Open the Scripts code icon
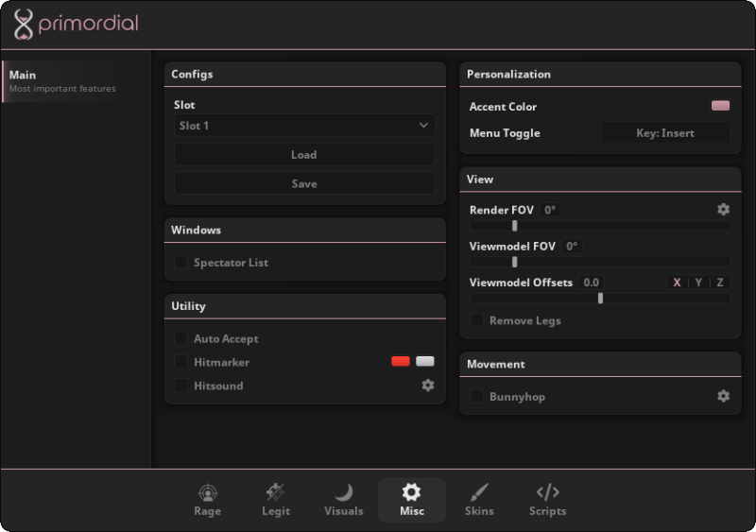The height and width of the screenshot is (532, 756). point(548,492)
